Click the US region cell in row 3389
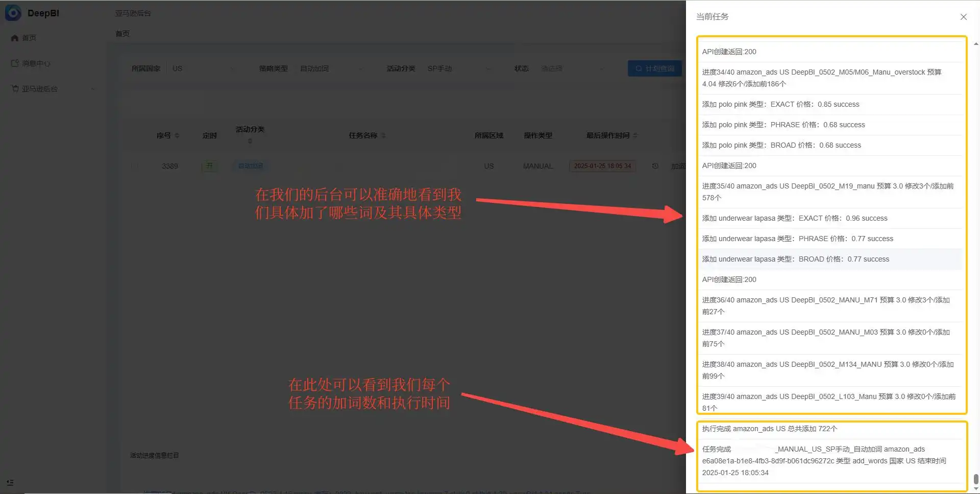980x494 pixels. coord(489,166)
